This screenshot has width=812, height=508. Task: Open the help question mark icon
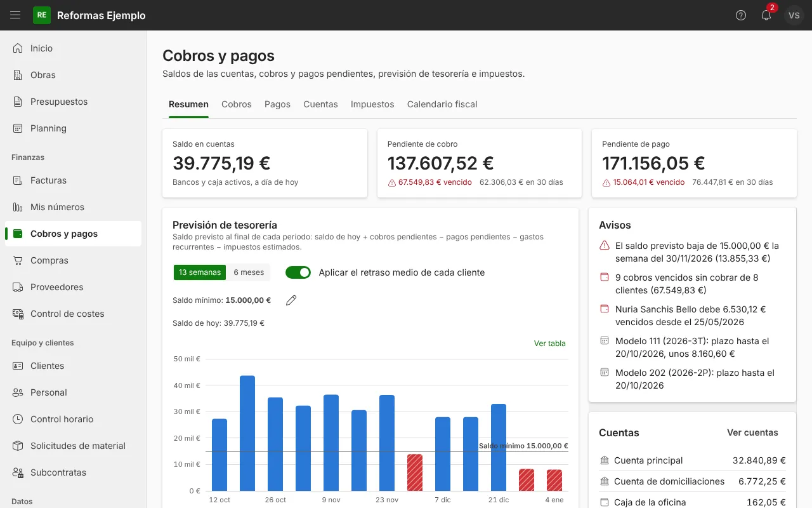pos(741,15)
